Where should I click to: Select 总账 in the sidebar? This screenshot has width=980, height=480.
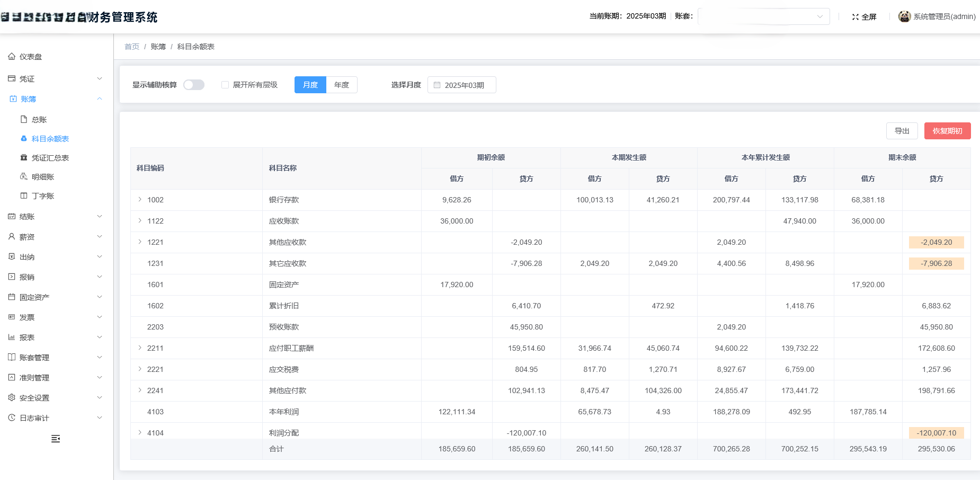tap(38, 119)
